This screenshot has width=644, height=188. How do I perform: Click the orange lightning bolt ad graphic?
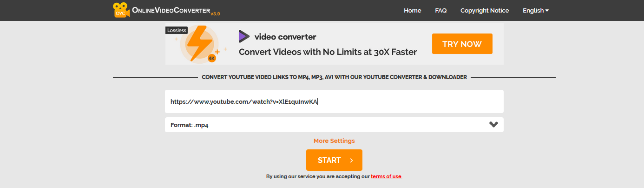pos(199,42)
